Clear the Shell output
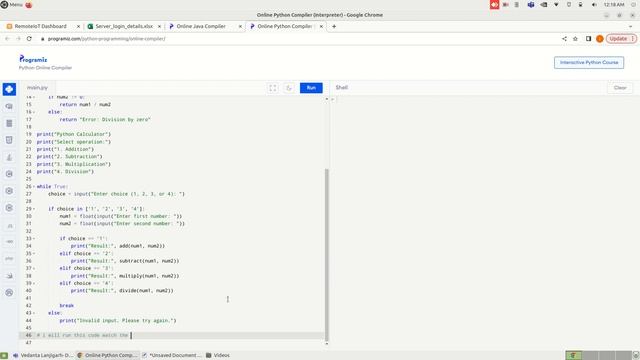The height and width of the screenshot is (360, 640). coord(620,88)
